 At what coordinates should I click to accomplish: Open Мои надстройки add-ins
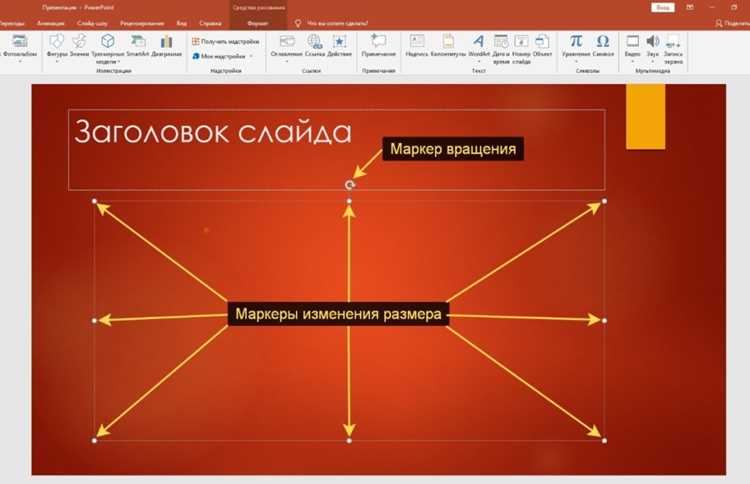coord(219,56)
